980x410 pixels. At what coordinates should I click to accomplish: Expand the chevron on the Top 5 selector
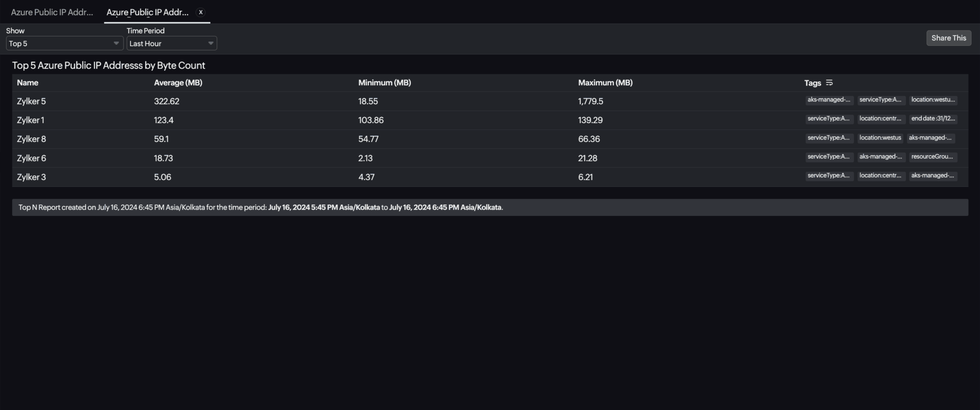[116, 43]
